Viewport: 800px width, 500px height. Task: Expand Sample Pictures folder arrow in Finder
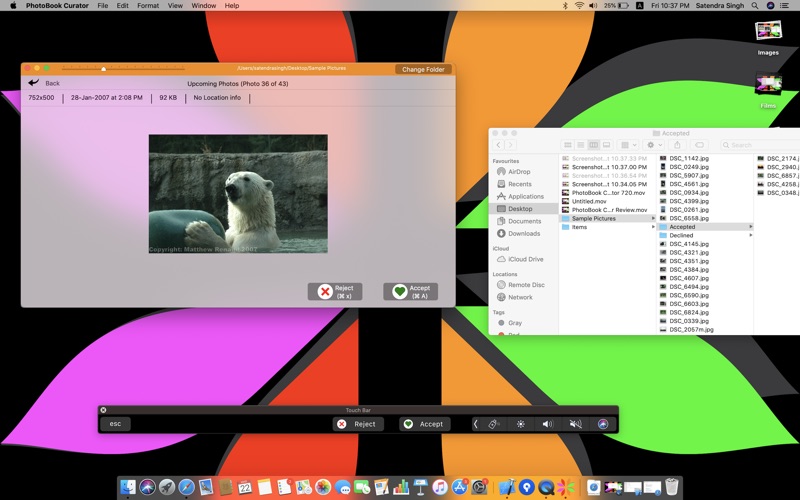point(653,218)
